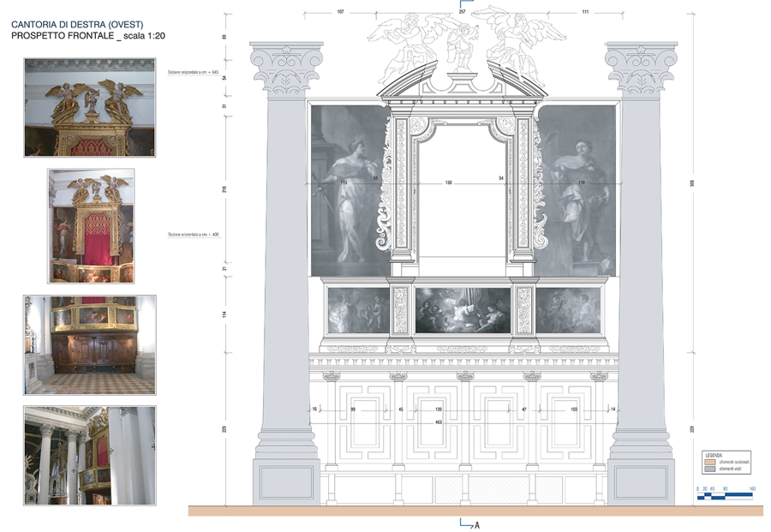Click the "LEGENDA" heading
Viewport: 771px width, 532px height.
(714, 455)
